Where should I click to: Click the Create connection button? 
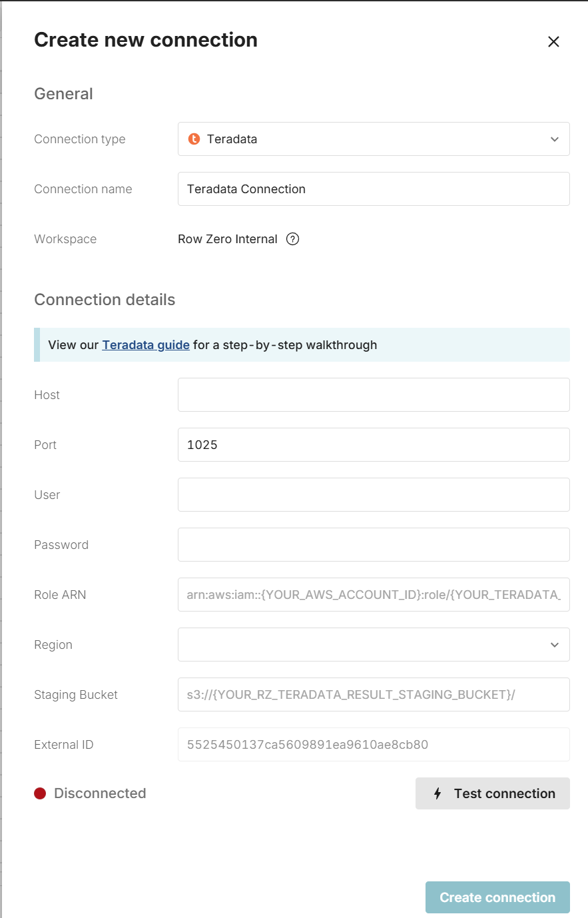(x=497, y=897)
